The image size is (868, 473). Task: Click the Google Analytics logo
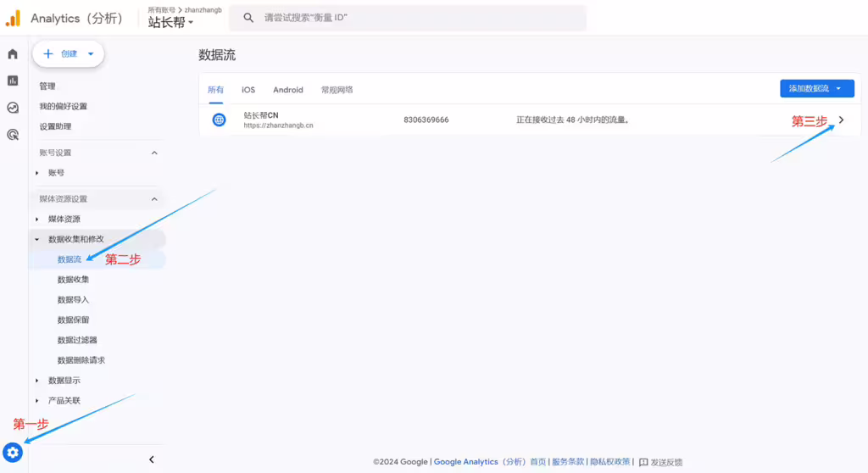point(13,18)
